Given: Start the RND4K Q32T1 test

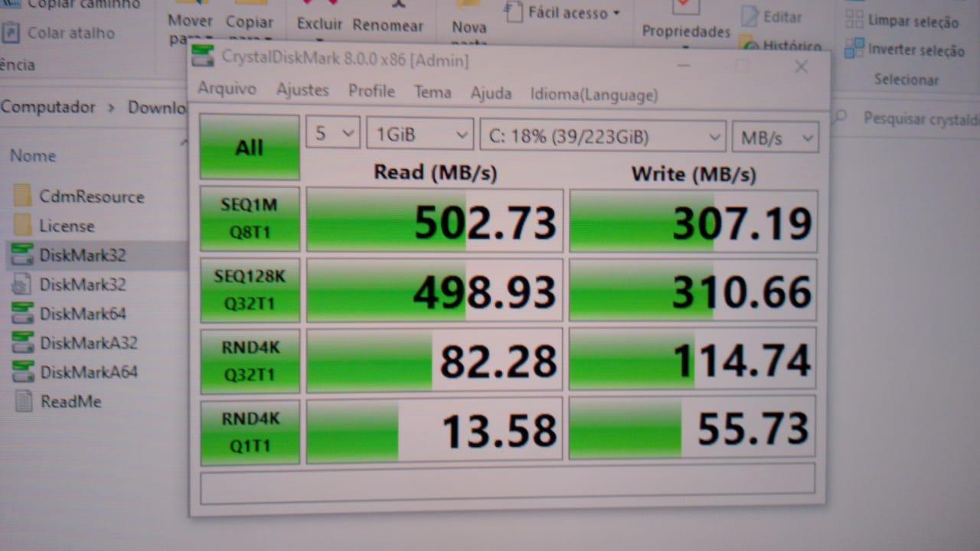Looking at the screenshot, I should click(250, 361).
